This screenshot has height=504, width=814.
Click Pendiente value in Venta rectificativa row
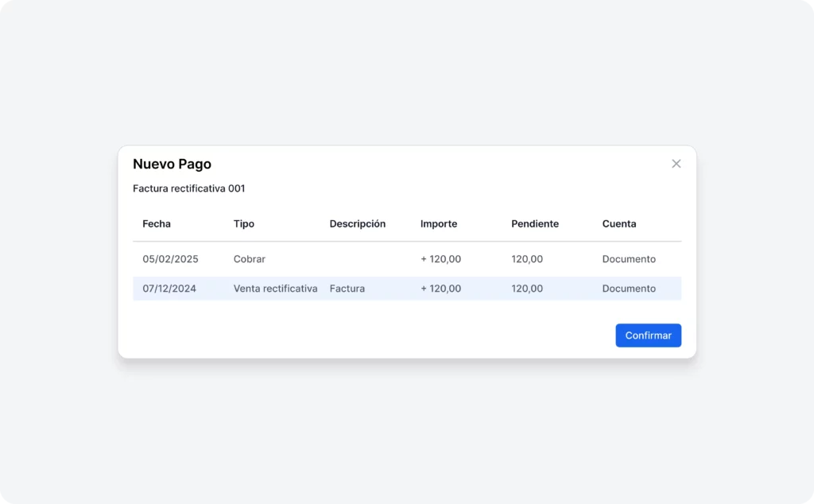[527, 289]
